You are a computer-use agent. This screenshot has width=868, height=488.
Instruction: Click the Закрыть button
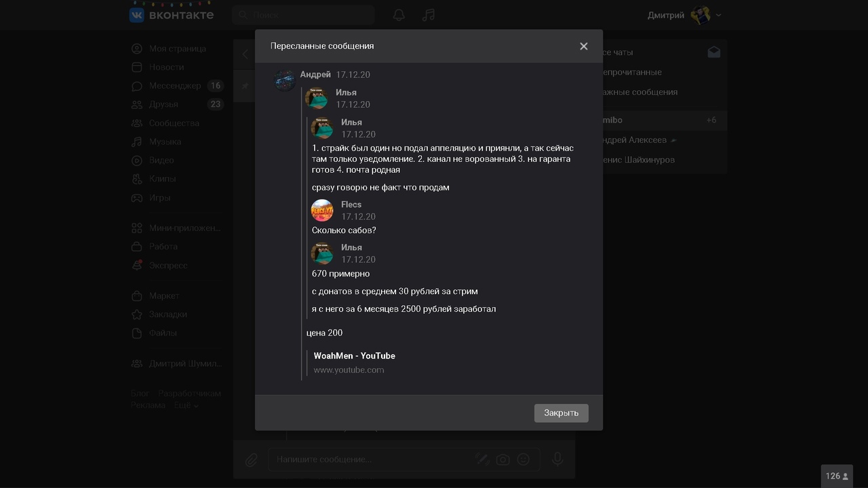(561, 413)
